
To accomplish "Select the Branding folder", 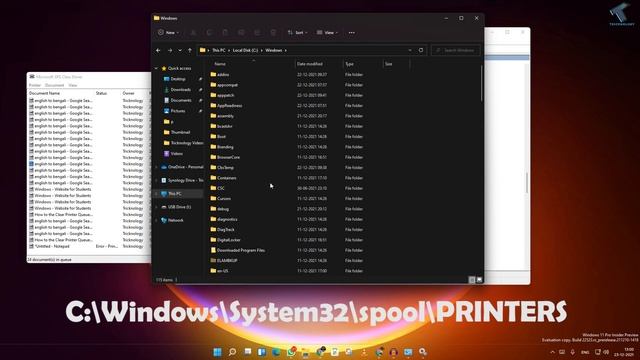I will pyautogui.click(x=225, y=147).
